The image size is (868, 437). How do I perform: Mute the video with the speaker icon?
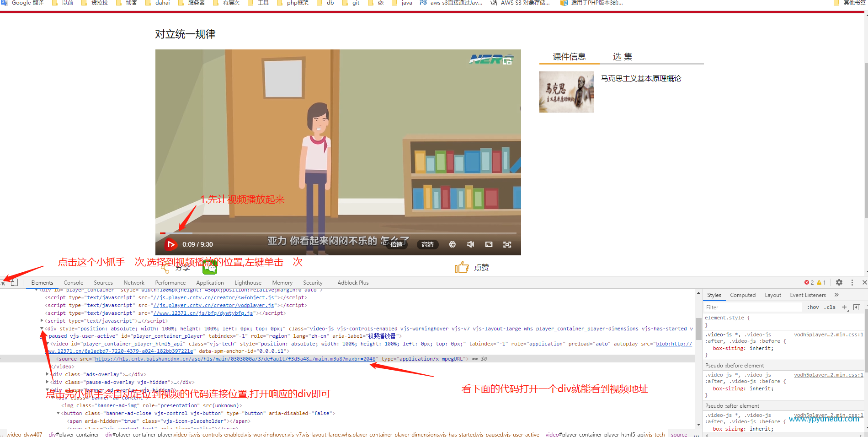coord(470,244)
